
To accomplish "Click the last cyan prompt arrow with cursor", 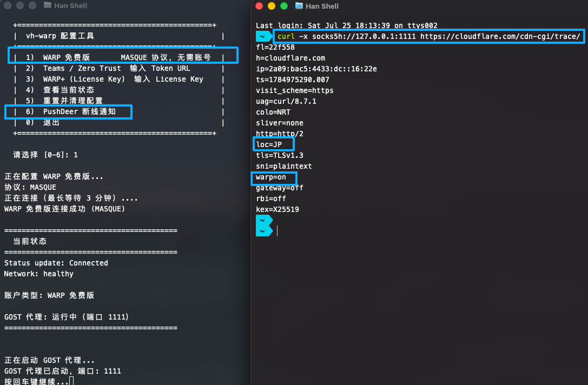I will pyautogui.click(x=264, y=231).
